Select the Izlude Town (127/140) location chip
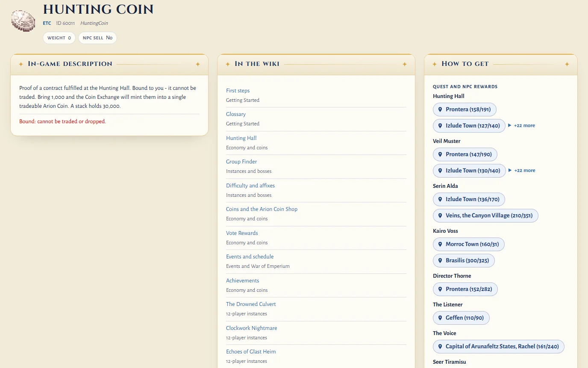Viewport: 588px width, 368px height. coord(469,126)
